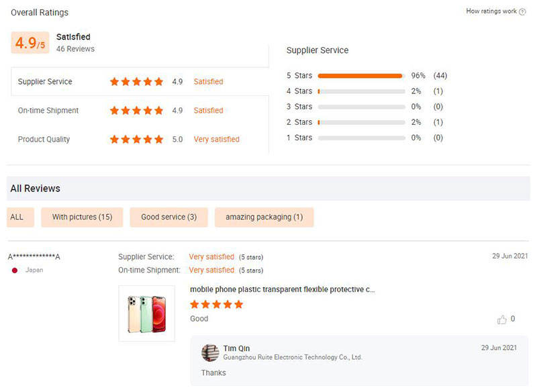Click the On-time Shipment star icons
537x392 pixels.
136,111
